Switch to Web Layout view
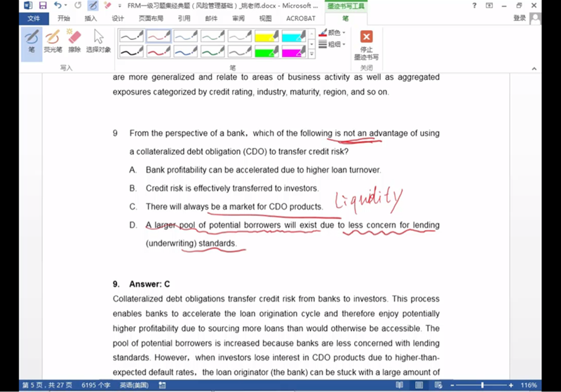 (438, 385)
